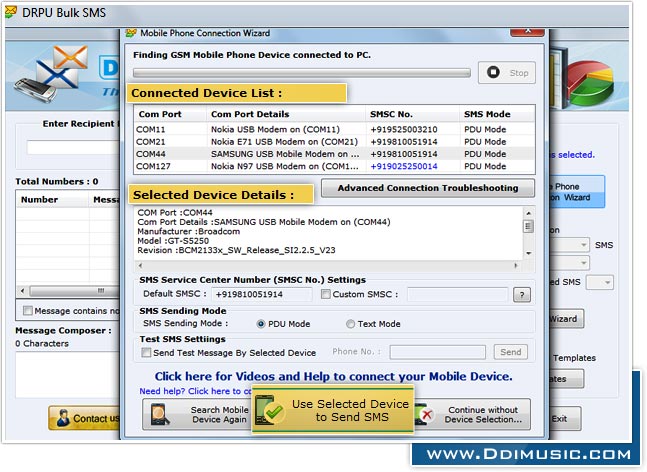Open the dropdown next to SMS label
Viewport: 647px width, 472px height.
(x=570, y=245)
